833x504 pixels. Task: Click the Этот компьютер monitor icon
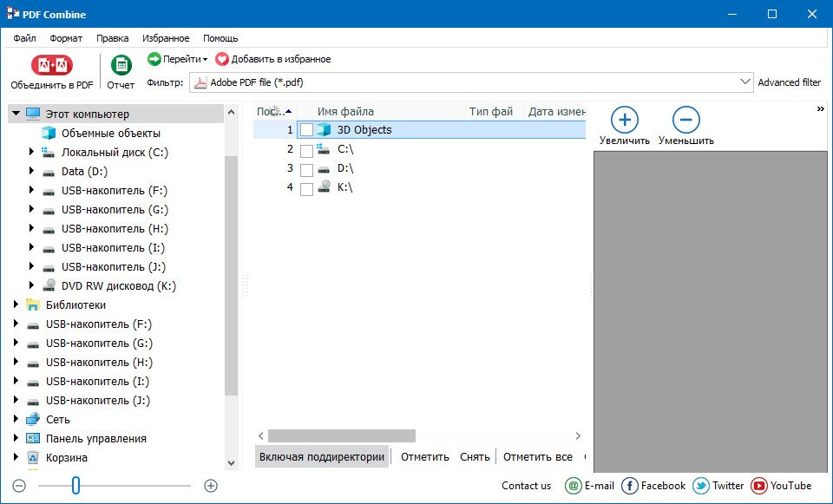pos(33,114)
